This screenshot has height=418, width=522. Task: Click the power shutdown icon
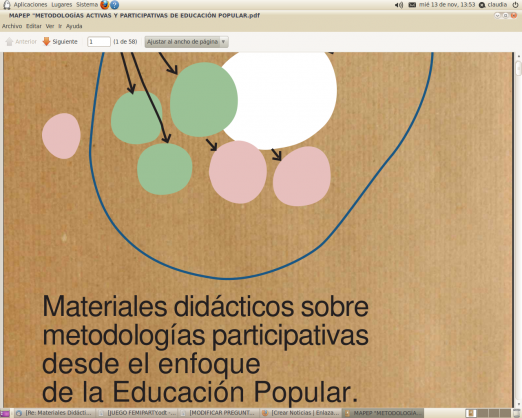pyautogui.click(x=515, y=5)
